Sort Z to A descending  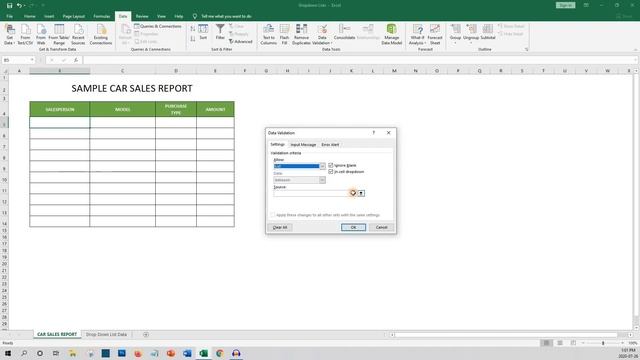(193, 38)
